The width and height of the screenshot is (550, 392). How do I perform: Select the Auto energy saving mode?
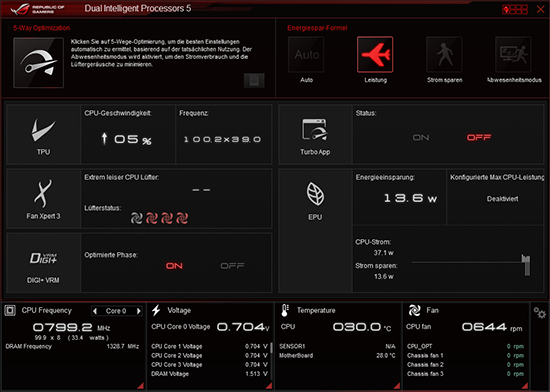click(x=306, y=55)
